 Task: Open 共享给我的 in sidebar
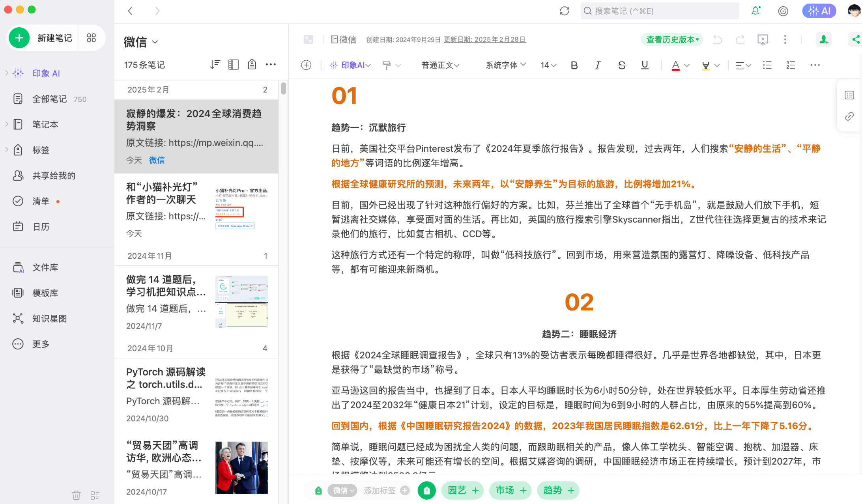pyautogui.click(x=54, y=175)
